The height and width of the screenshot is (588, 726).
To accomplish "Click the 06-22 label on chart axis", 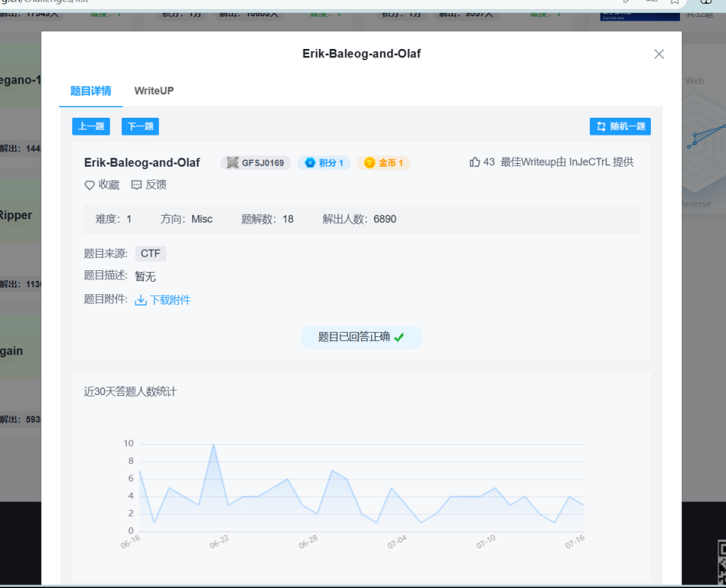I will click(x=219, y=543).
